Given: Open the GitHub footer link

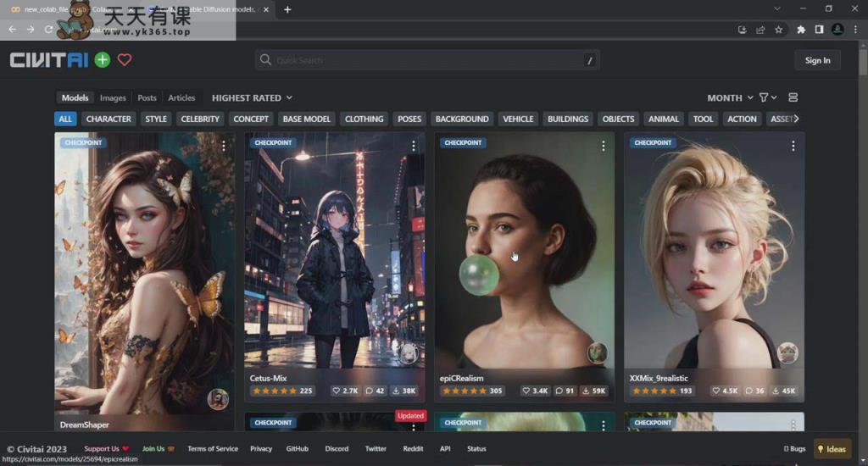Looking at the screenshot, I should 298,449.
